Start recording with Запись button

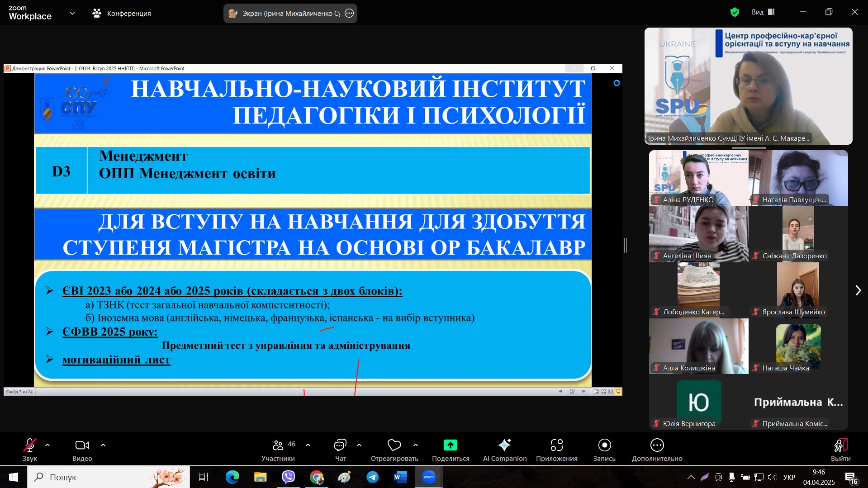pyautogui.click(x=604, y=450)
